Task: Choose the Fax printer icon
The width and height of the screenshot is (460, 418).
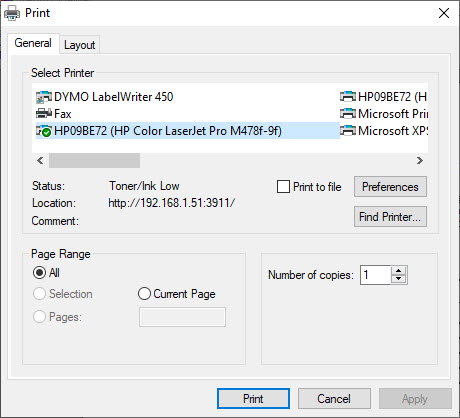Action: point(44,114)
